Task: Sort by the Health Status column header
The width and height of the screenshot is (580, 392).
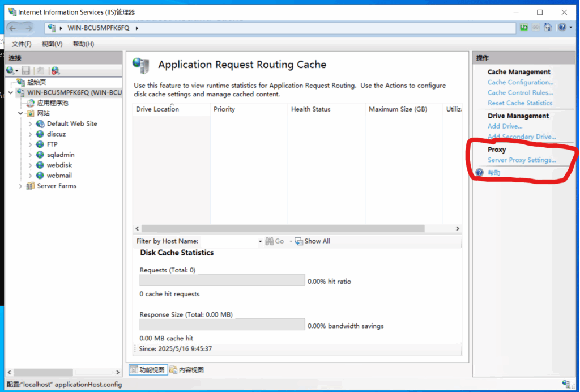Action: click(327, 109)
